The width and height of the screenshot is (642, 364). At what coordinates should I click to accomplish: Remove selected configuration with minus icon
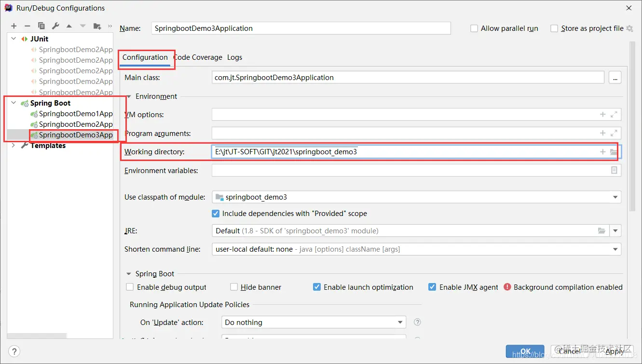(x=27, y=26)
